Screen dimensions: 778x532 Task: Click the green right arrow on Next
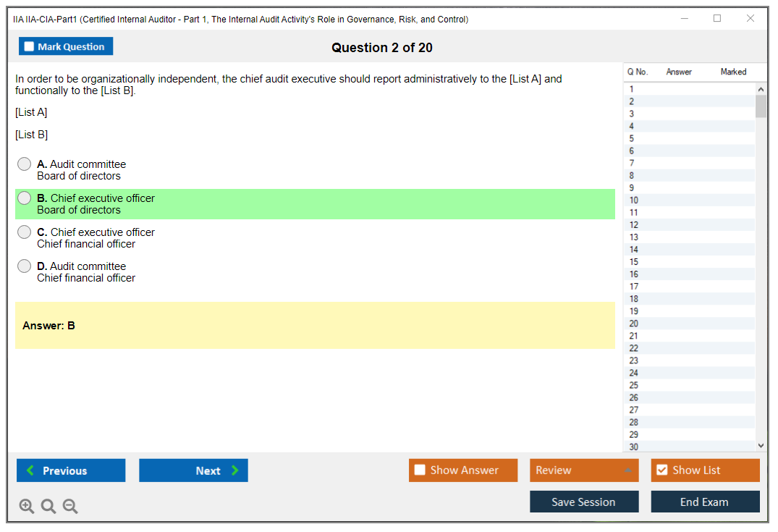235,470
